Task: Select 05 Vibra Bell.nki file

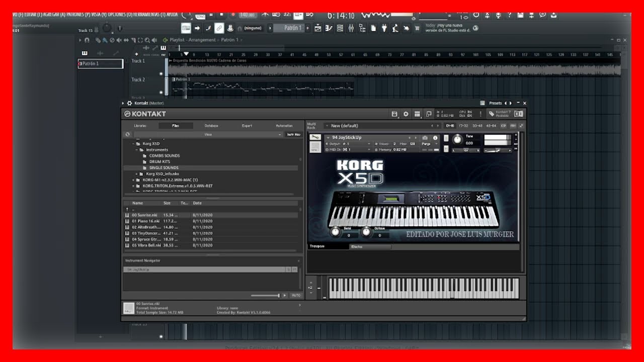Action: 211,245
